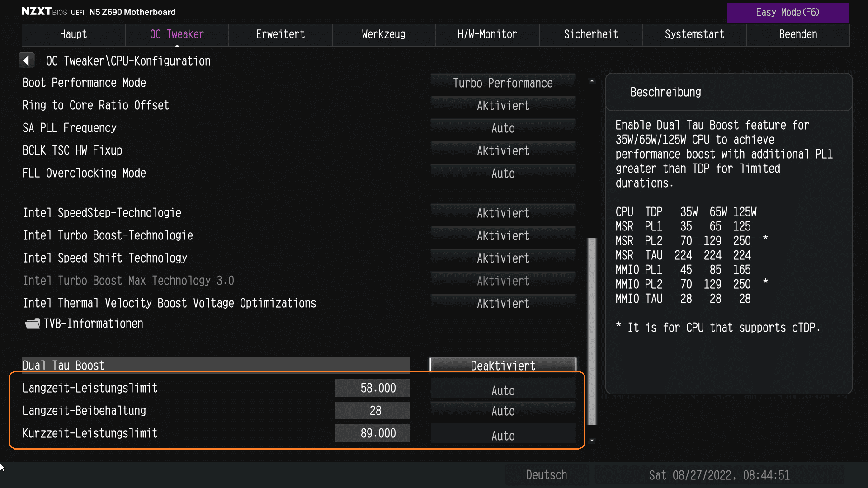
Task: Toggle Thermal Velocity Boost Voltage Optimizations value
Action: 503,304
